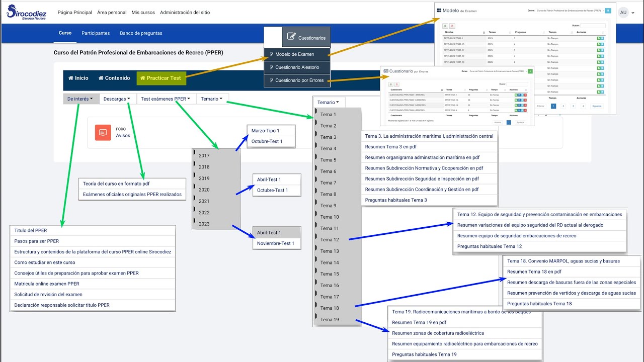Viewport: 644px width, 362px height.
Task: Go to Inicio in the course bar
Action: point(78,78)
